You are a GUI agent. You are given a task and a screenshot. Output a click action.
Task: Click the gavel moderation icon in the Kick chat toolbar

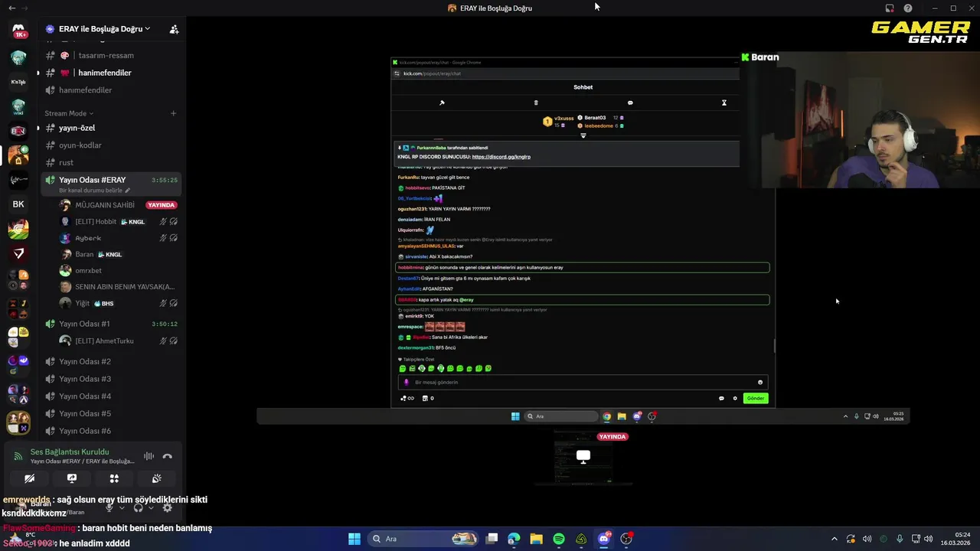coord(442,103)
